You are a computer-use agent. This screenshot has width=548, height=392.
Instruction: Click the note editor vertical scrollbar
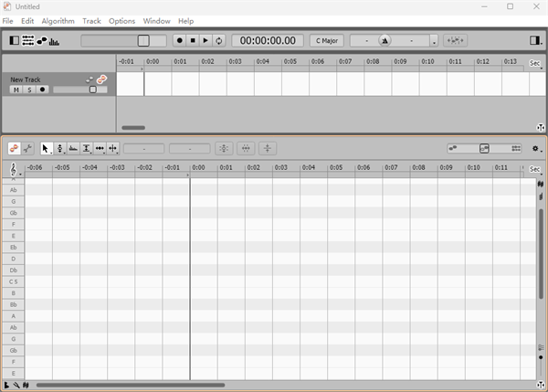click(x=541, y=254)
